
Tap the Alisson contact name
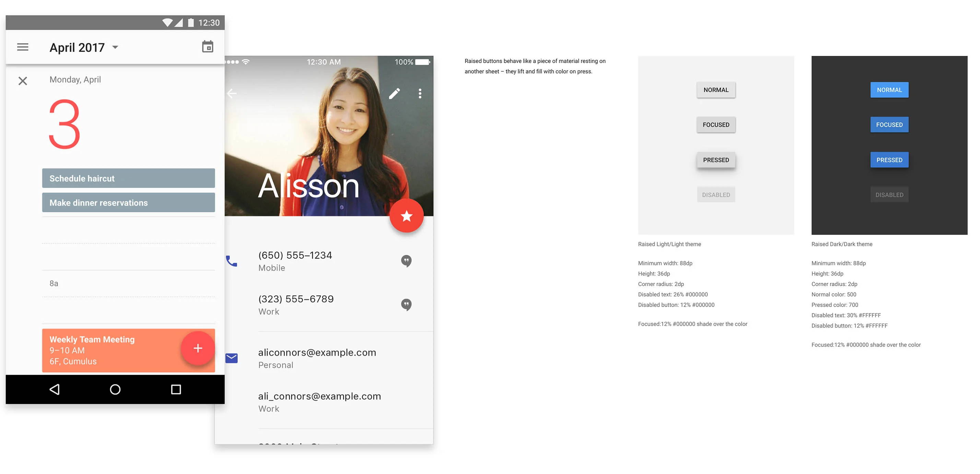[308, 186]
